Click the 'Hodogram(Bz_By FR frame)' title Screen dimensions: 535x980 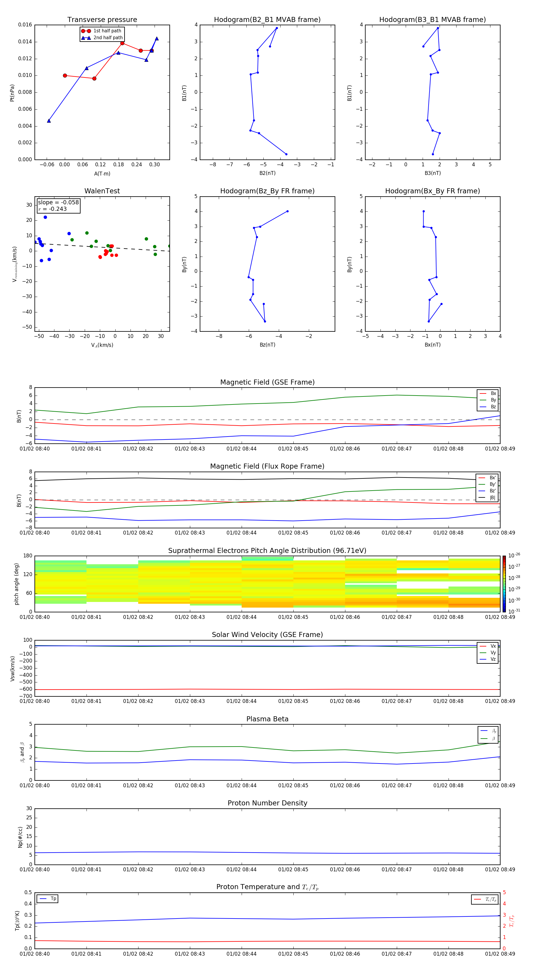point(267,191)
